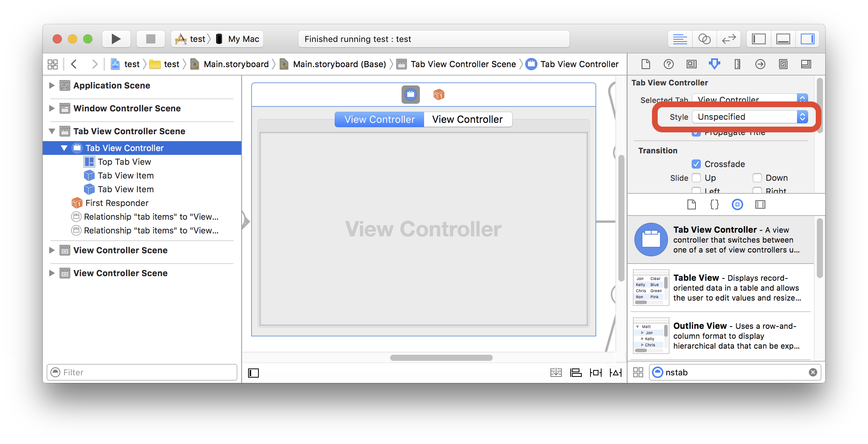Click the filter input field
868x444 pixels.
pos(144,372)
